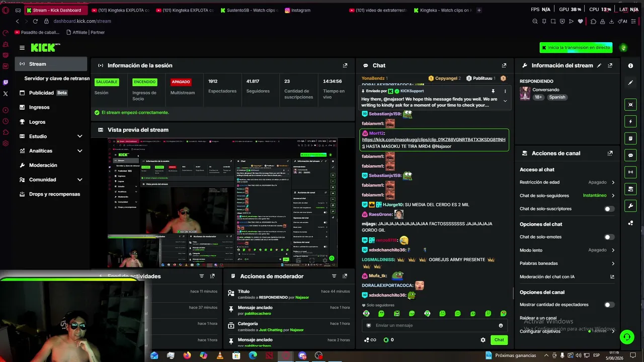Open Palabras baneadas list
Viewport: 644px width, 362px height.
tap(567, 263)
